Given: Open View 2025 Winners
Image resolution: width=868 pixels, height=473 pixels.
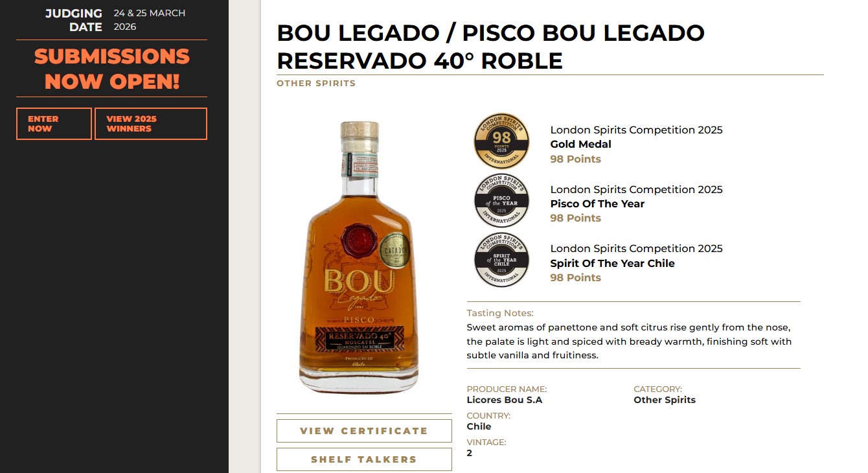Looking at the screenshot, I should tap(151, 124).
